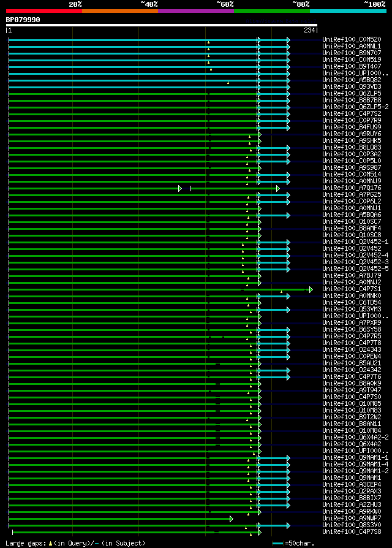Viewport: 392px width, 548px height.
Task: Select the UniRef100_Q10M85 label
Action: tap(352, 404)
